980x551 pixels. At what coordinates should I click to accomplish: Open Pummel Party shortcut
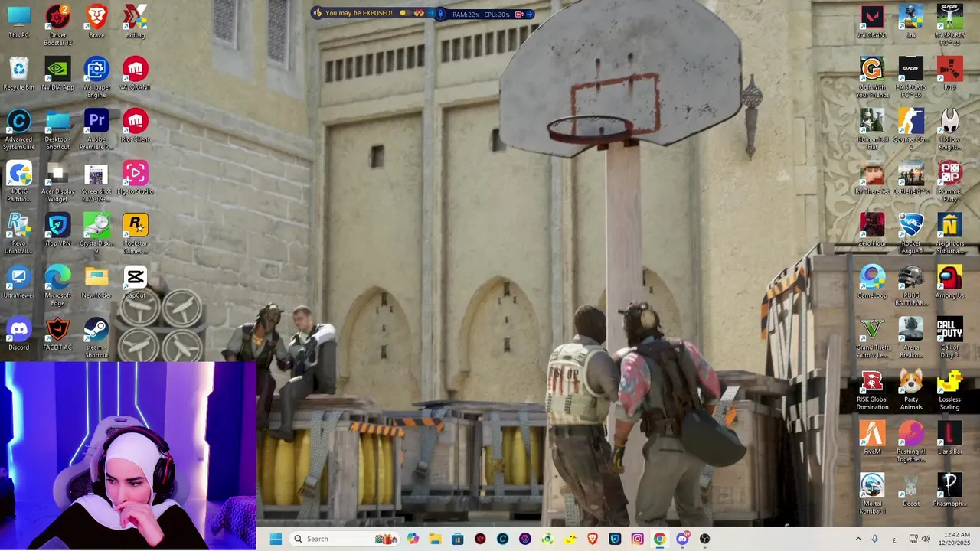click(949, 181)
